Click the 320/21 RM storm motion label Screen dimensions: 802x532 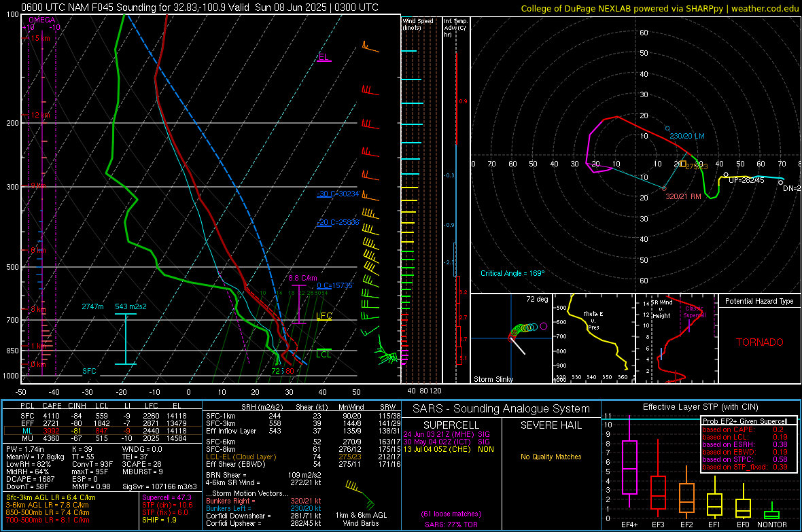(683, 196)
